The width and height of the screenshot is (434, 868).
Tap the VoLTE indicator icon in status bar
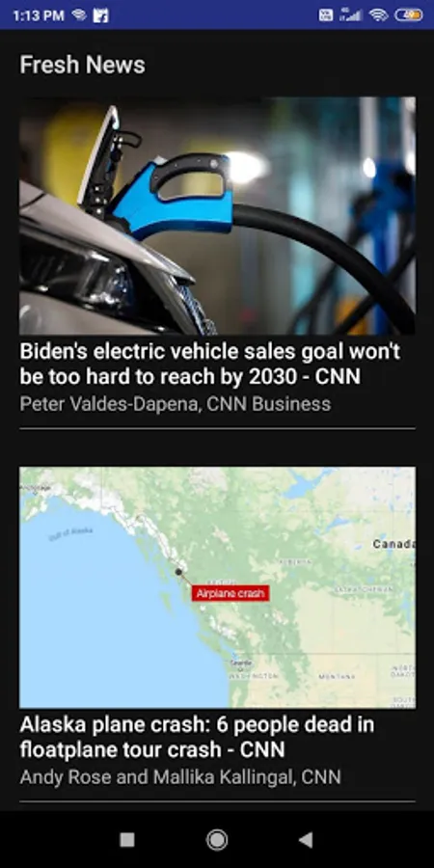tap(326, 14)
